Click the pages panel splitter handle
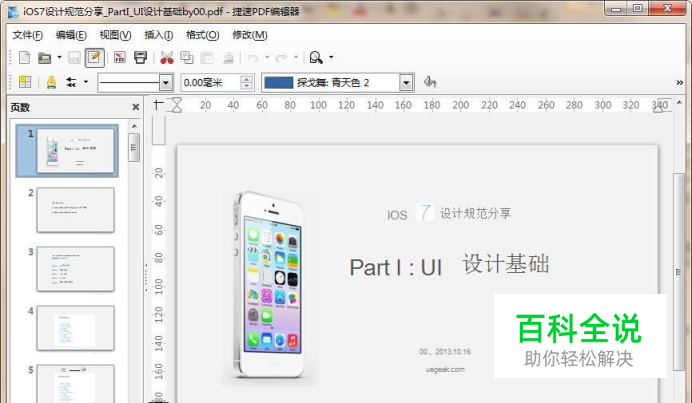The image size is (692, 403). pos(146,277)
